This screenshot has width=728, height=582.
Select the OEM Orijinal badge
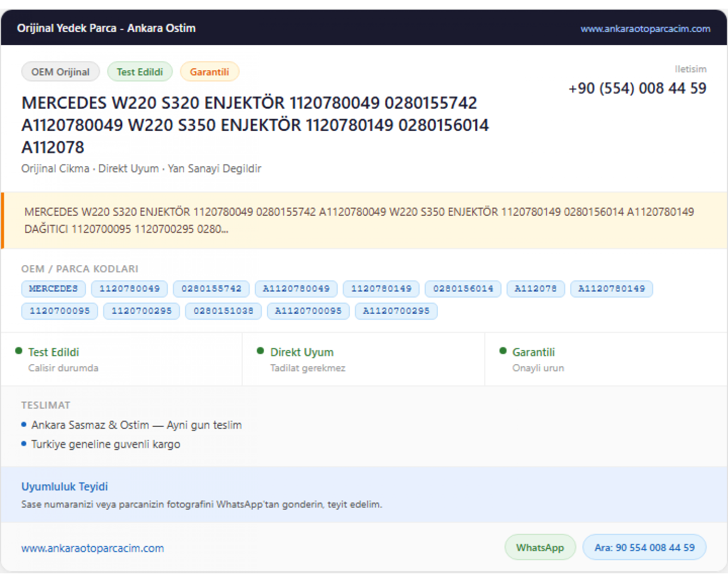pyautogui.click(x=61, y=72)
